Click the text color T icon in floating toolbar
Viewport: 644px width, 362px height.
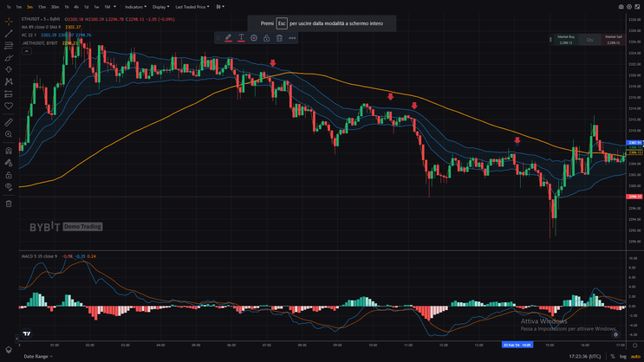pos(241,38)
